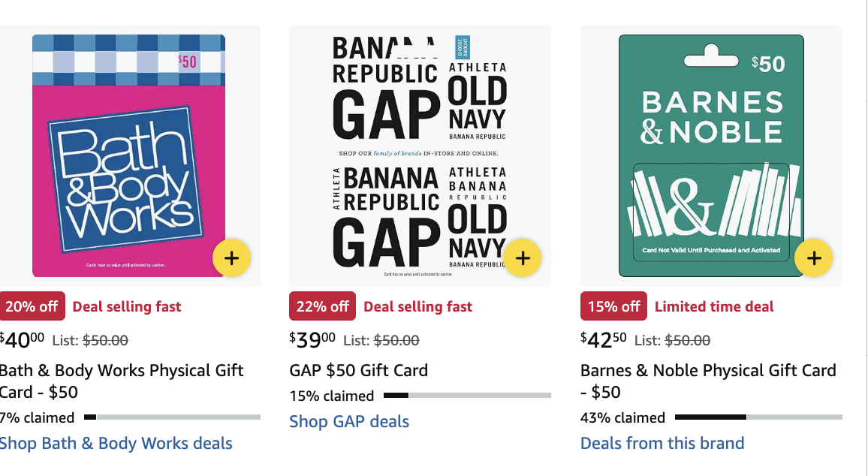Visit Deals from this brand link
This screenshot has height=476, width=868.
(x=662, y=443)
